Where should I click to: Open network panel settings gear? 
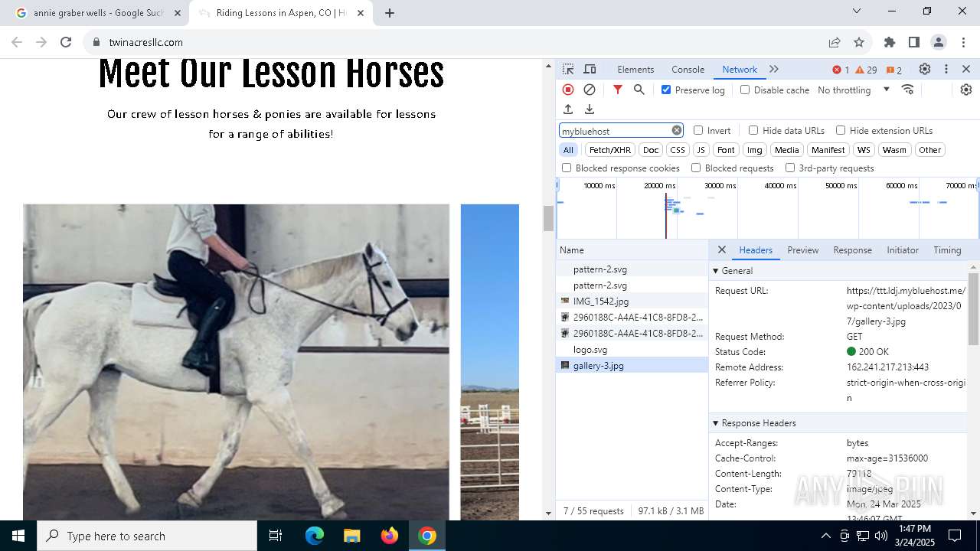966,90
